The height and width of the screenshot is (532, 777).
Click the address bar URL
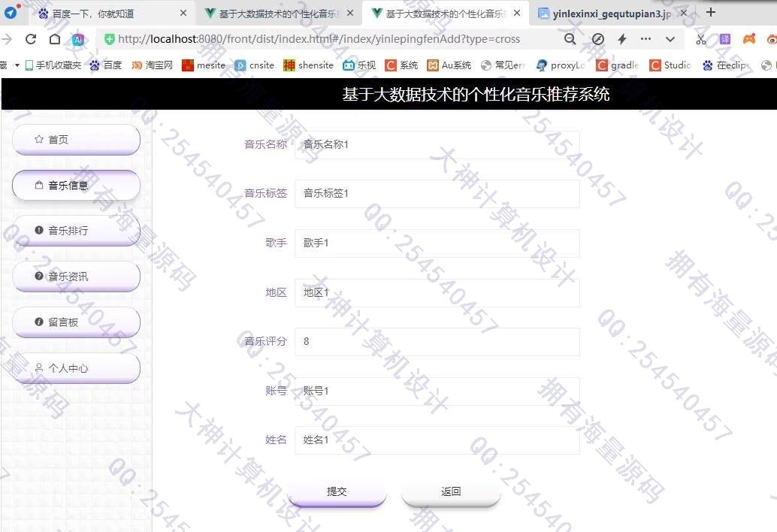click(x=319, y=39)
